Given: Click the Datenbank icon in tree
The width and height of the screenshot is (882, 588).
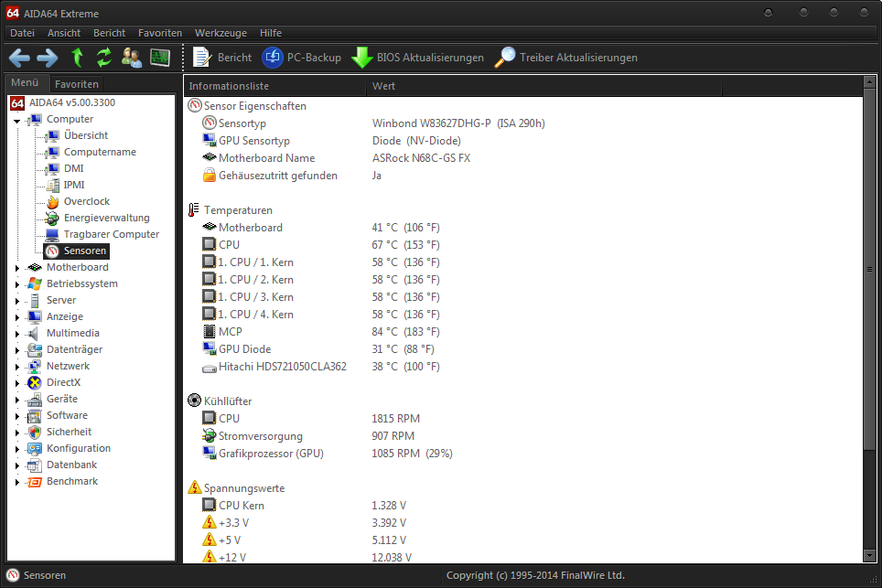Looking at the screenshot, I should pos(35,465).
